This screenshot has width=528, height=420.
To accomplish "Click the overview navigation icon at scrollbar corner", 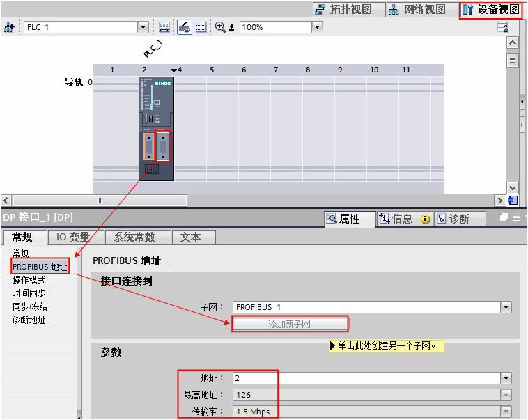I will point(513,201).
